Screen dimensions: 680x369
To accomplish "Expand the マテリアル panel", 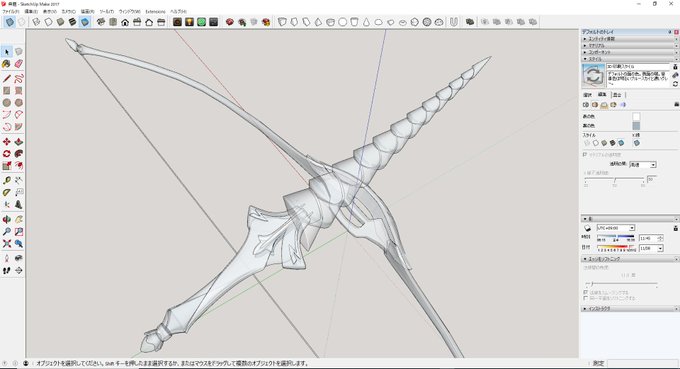I will pyautogui.click(x=630, y=45).
